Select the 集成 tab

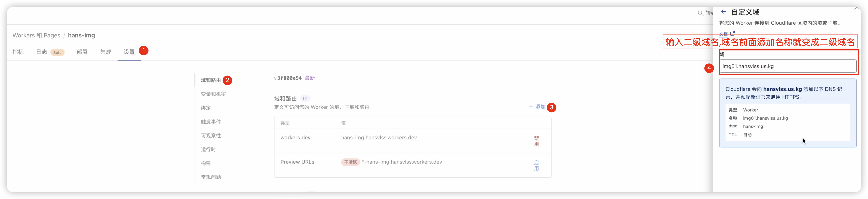coord(106,52)
